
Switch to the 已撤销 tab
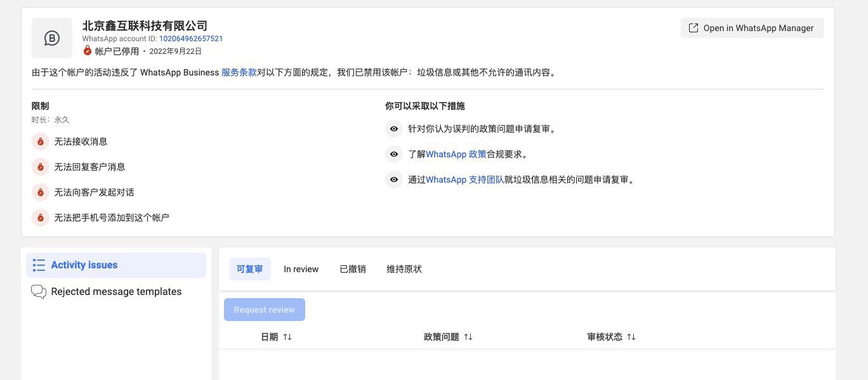353,269
